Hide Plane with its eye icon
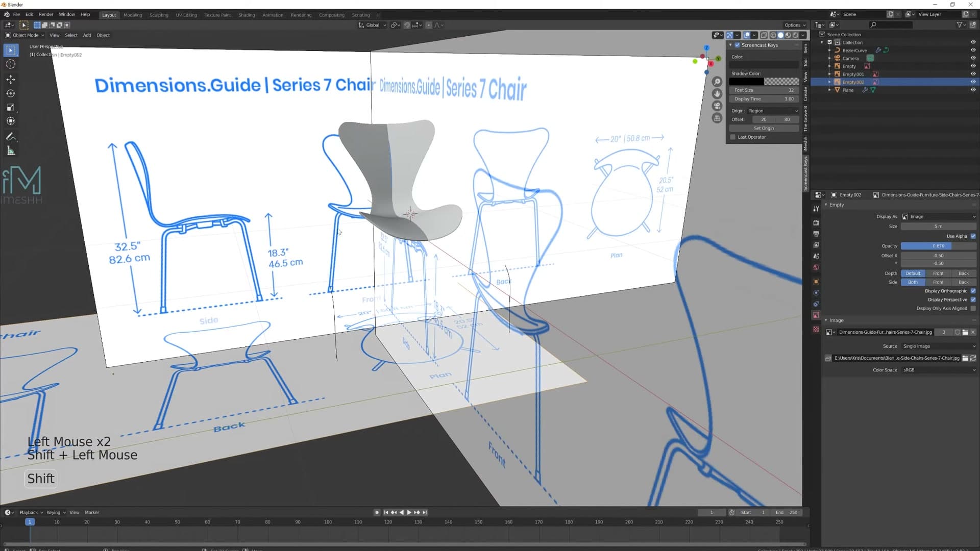The image size is (980, 551). click(973, 90)
